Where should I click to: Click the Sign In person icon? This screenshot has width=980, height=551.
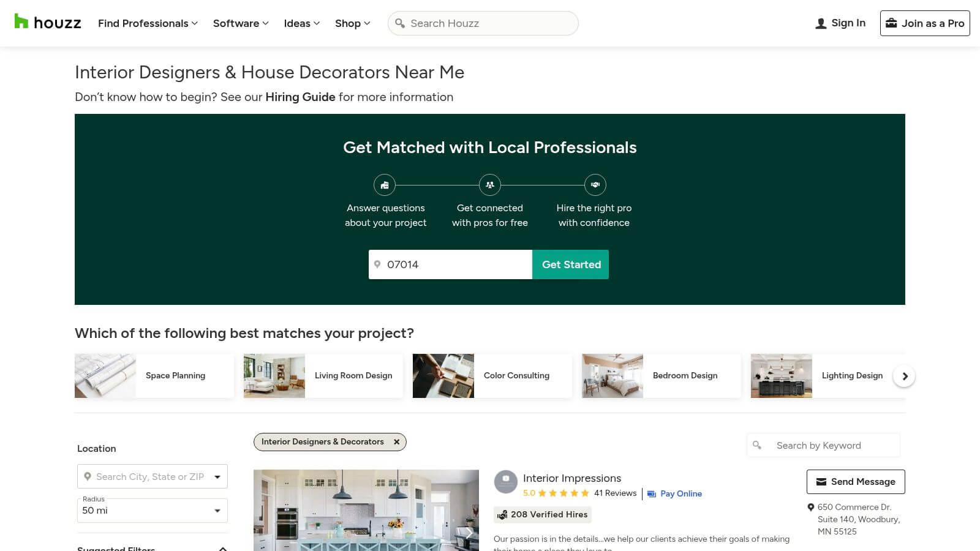[x=821, y=24]
